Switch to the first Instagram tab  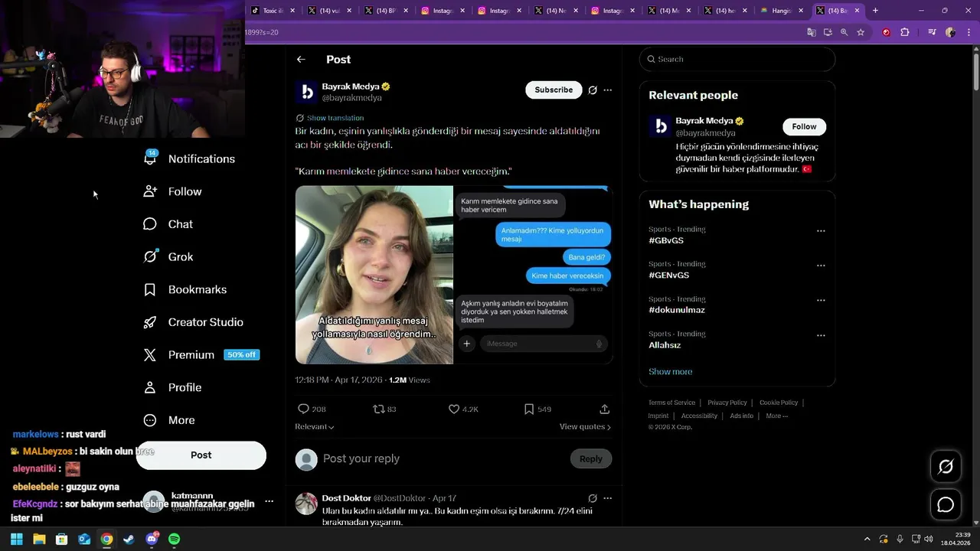tap(443, 11)
